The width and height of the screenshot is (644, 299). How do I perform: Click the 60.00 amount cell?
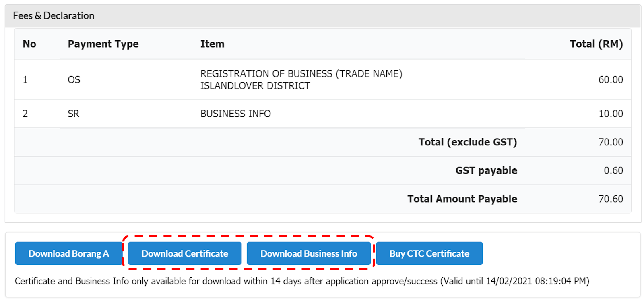611,80
